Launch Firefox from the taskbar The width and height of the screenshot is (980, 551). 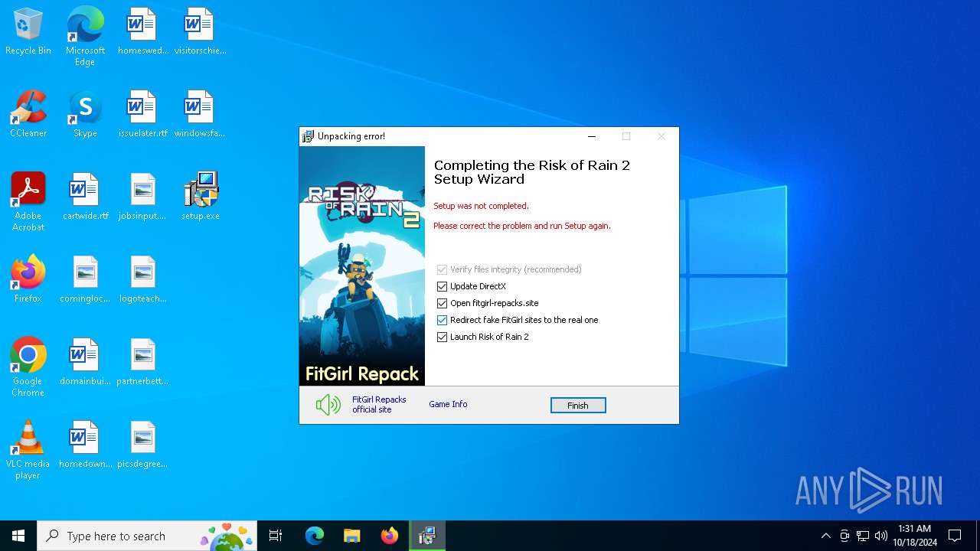click(390, 536)
